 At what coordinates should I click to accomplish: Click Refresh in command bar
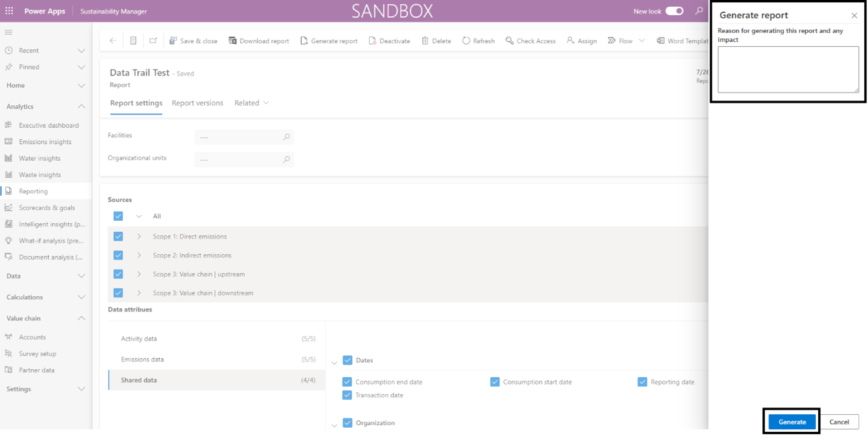pos(478,41)
